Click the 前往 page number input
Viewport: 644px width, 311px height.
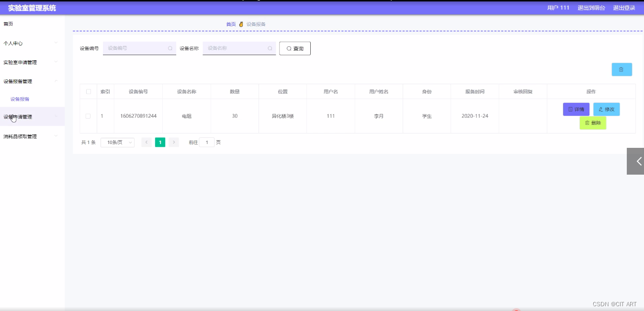207,143
